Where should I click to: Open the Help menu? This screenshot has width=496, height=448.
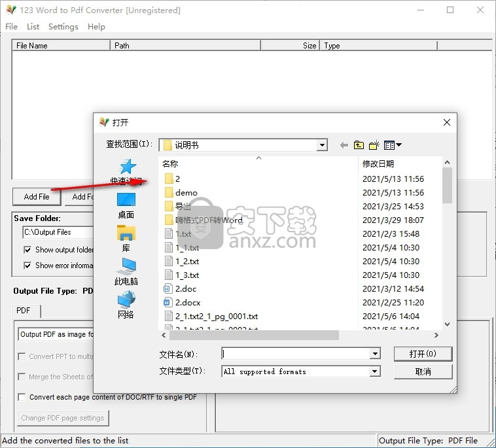click(96, 27)
